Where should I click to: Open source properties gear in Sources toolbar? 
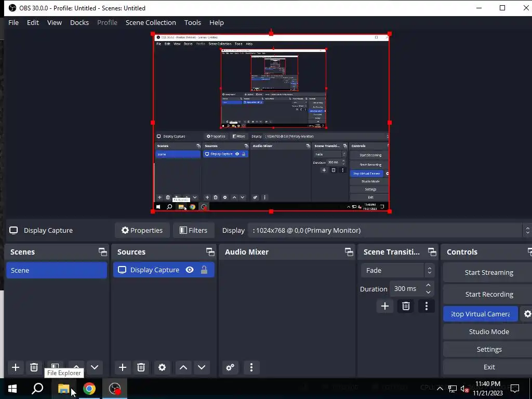tap(162, 367)
